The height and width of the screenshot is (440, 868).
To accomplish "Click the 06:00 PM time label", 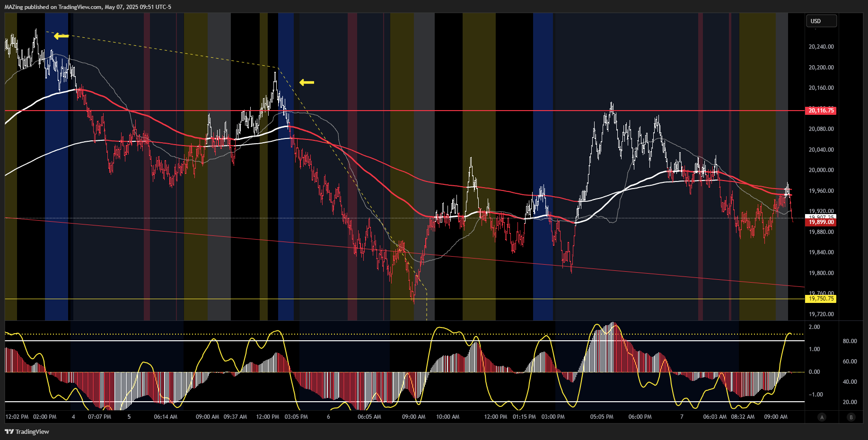I will click(x=640, y=417).
